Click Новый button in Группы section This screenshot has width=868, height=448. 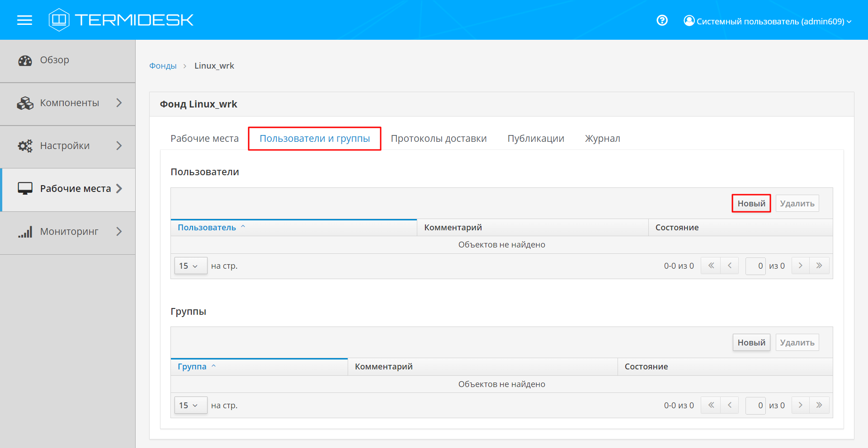tap(751, 343)
